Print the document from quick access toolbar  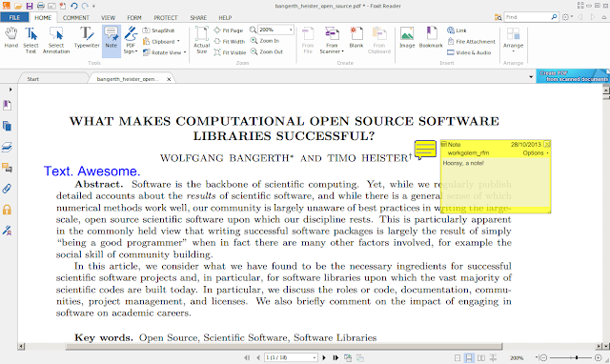pos(40,6)
